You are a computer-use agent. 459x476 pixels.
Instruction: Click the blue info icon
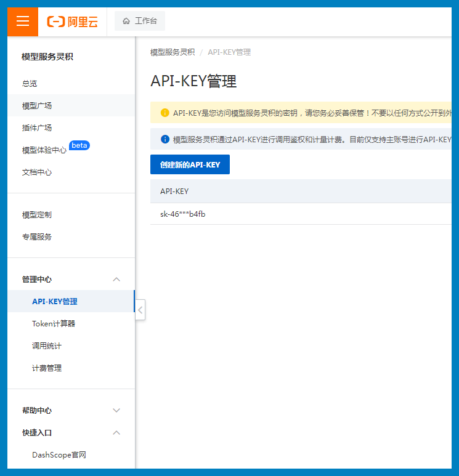(x=165, y=139)
